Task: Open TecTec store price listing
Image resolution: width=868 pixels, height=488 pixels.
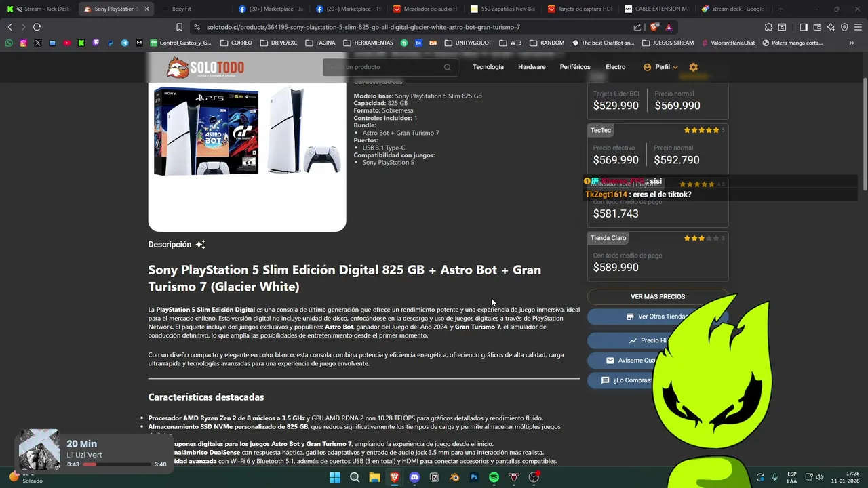Action: (658, 148)
